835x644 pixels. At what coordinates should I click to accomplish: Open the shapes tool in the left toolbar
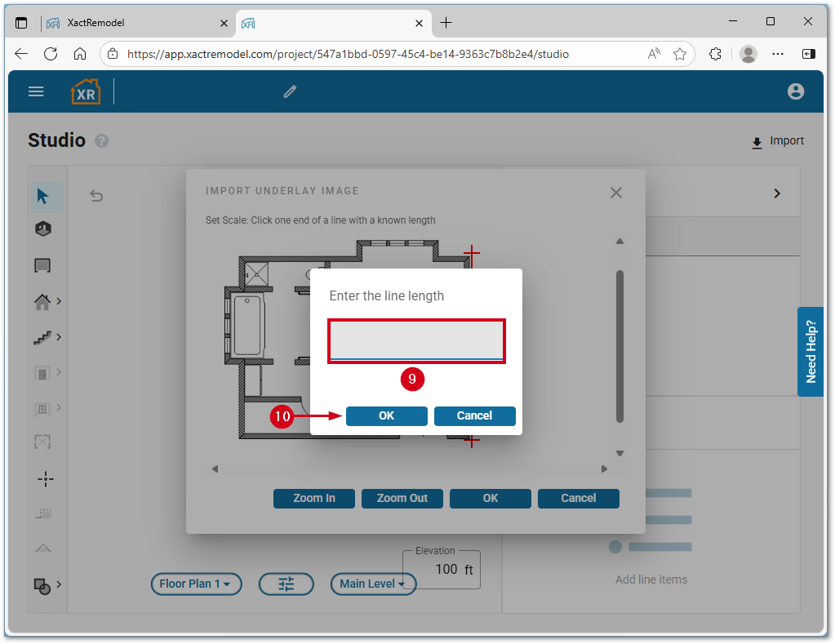tap(42, 584)
